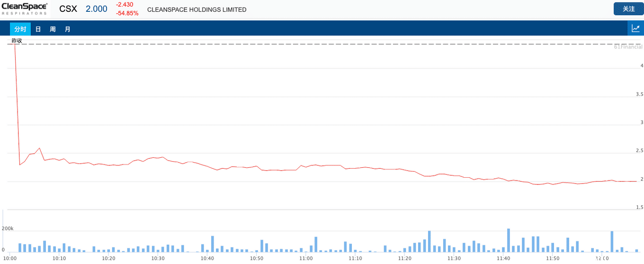This screenshot has height=264, width=644.
Task: Click the 11:40 time axis label
Action: (503, 258)
